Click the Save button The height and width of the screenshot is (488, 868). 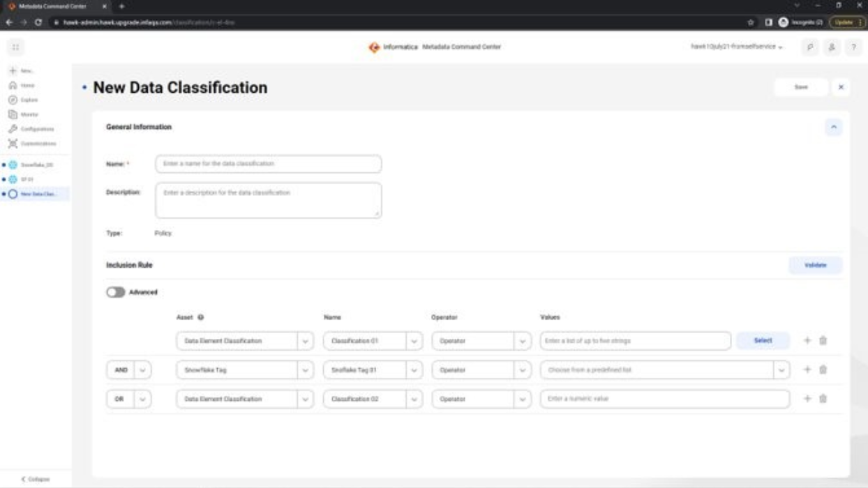click(801, 87)
